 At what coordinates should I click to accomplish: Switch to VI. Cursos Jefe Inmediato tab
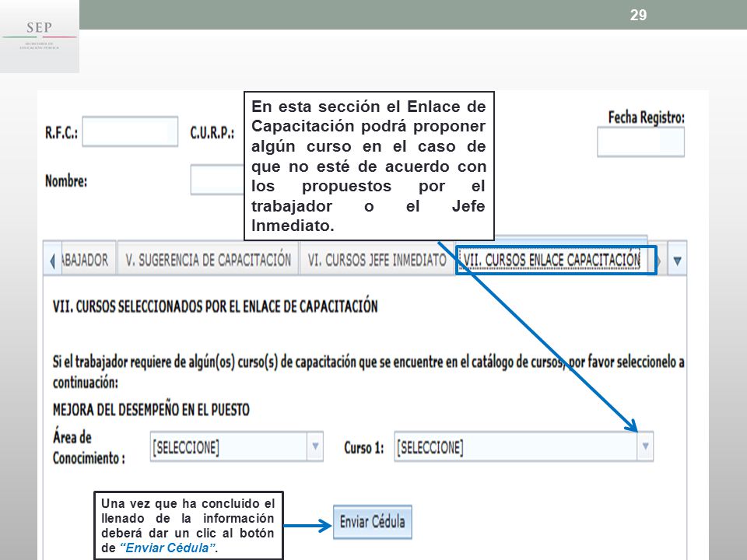(377, 260)
